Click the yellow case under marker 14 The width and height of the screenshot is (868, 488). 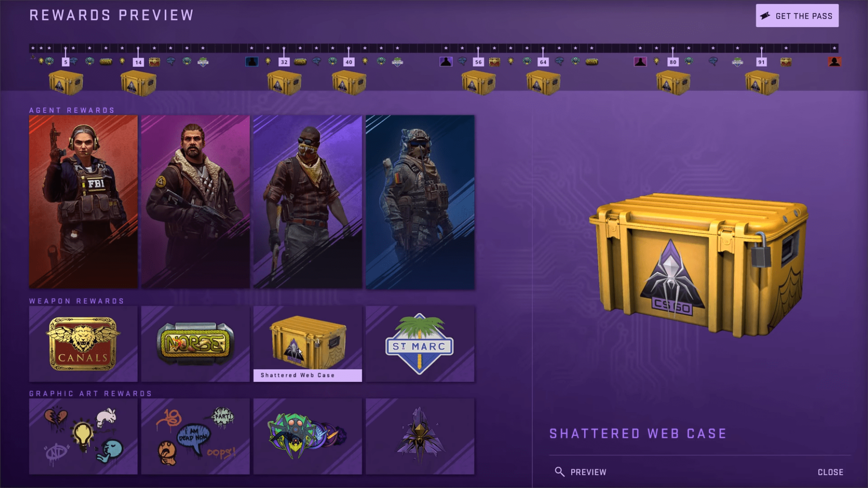click(138, 83)
